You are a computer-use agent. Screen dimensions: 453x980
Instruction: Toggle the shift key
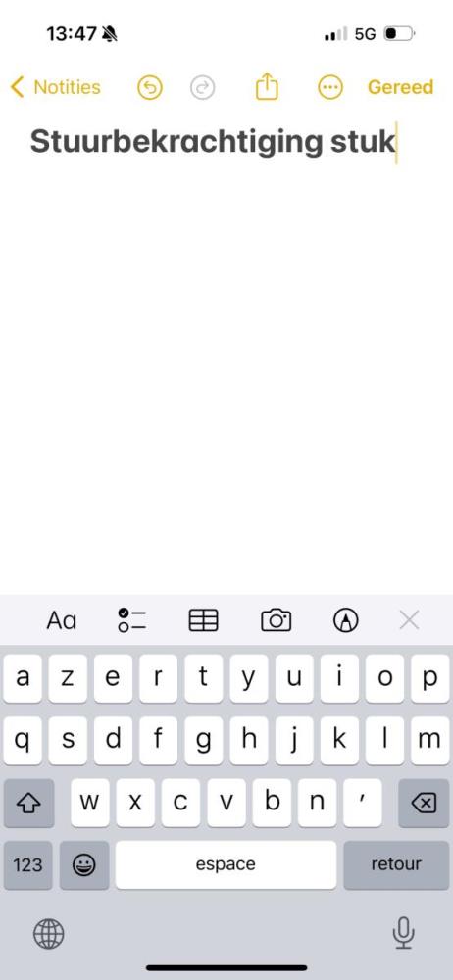coord(29,804)
